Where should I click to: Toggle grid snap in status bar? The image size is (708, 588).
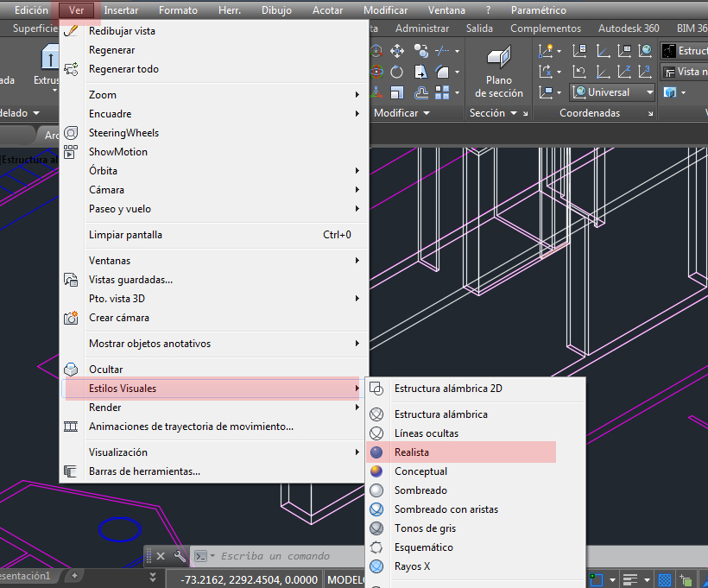(x=664, y=579)
